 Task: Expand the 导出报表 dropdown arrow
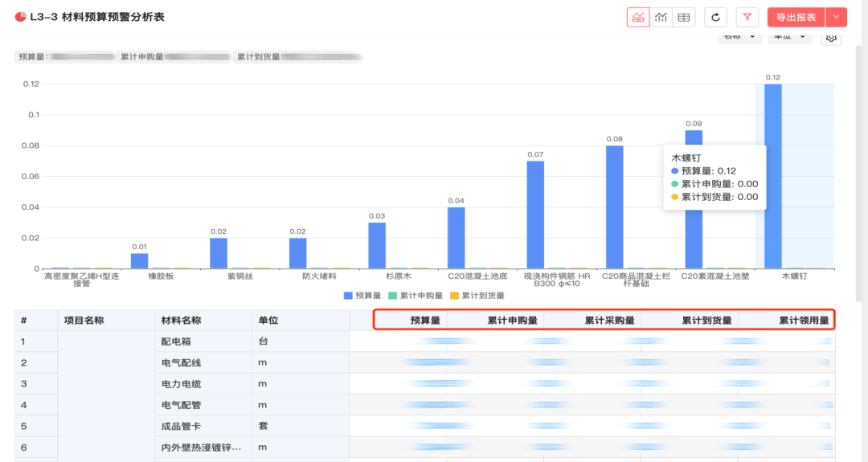(x=837, y=17)
